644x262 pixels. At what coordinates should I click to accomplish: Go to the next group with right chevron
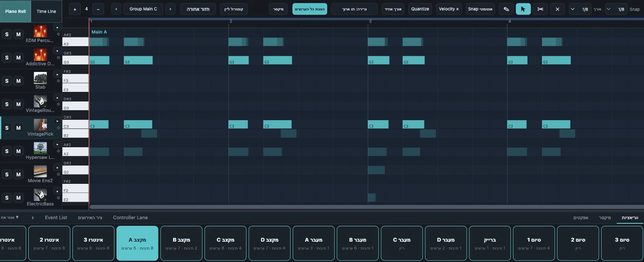pos(170,9)
